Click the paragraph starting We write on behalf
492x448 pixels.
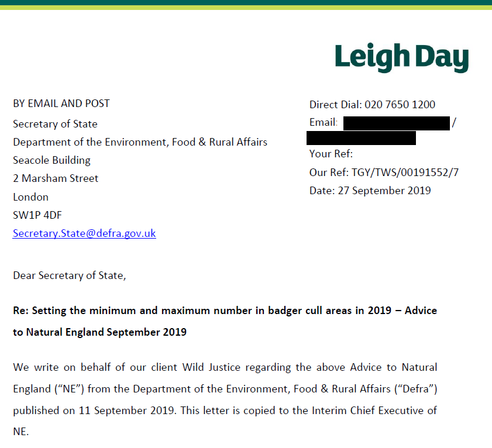click(x=225, y=399)
